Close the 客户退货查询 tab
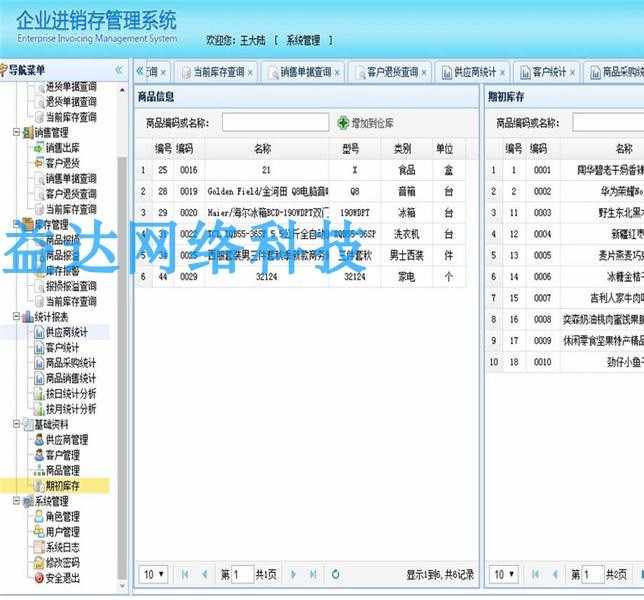The height and width of the screenshot is (600, 644). (424, 73)
